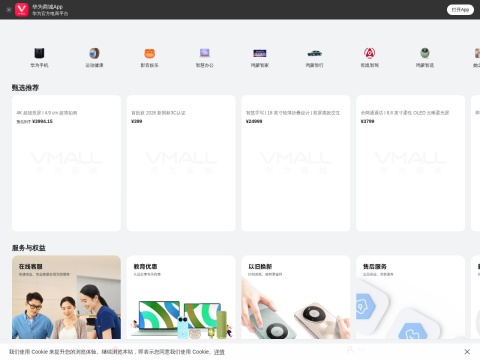Image resolution: width=480 pixels, height=360 pixels.
Task: Click the 打开App button
Action: coord(460,10)
